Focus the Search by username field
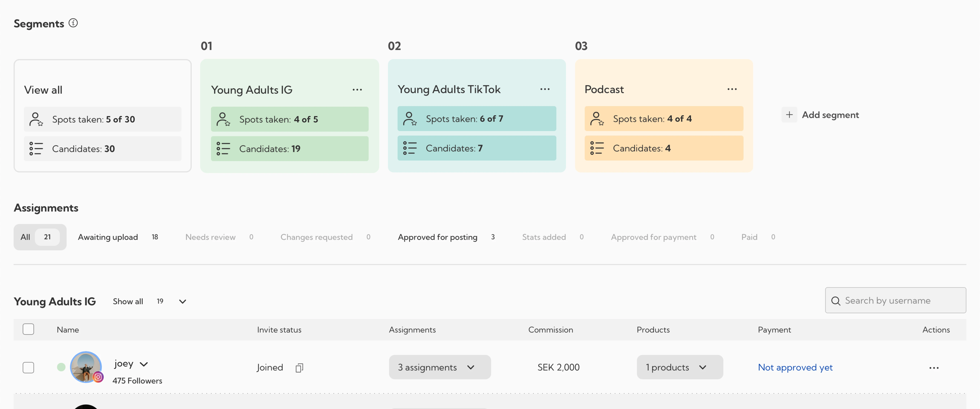The width and height of the screenshot is (980, 409). pyautogui.click(x=896, y=300)
